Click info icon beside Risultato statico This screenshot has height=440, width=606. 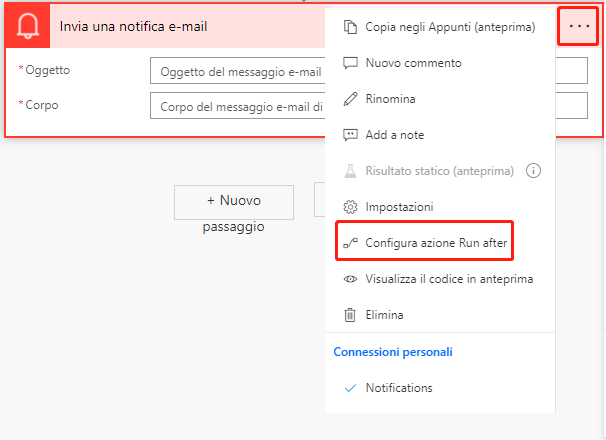point(533,171)
